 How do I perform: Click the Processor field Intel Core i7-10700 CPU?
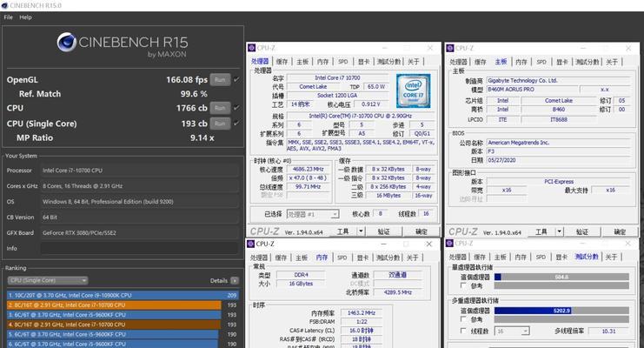[139, 171]
